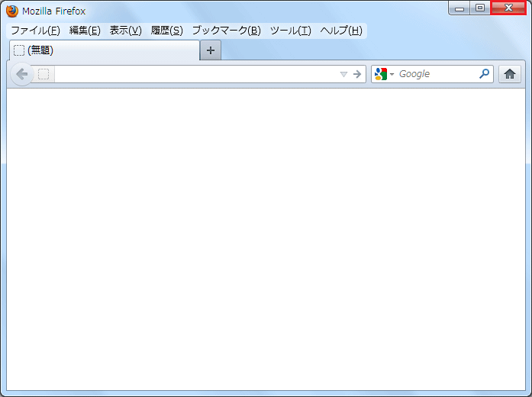Click the page identity icon in address bar

44,74
